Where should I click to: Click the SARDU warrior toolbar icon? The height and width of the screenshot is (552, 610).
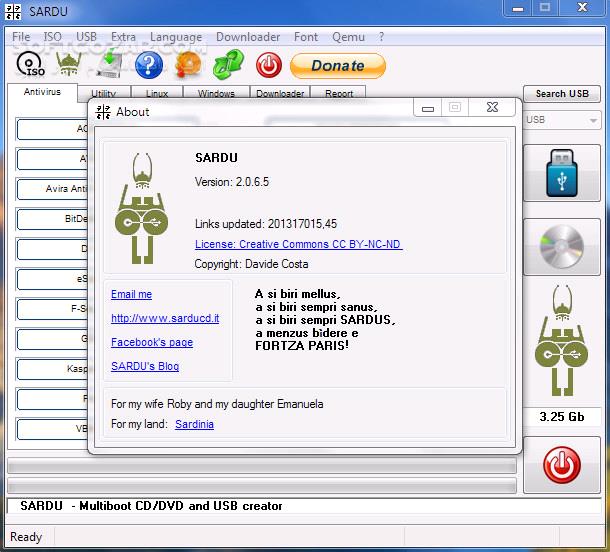69,64
